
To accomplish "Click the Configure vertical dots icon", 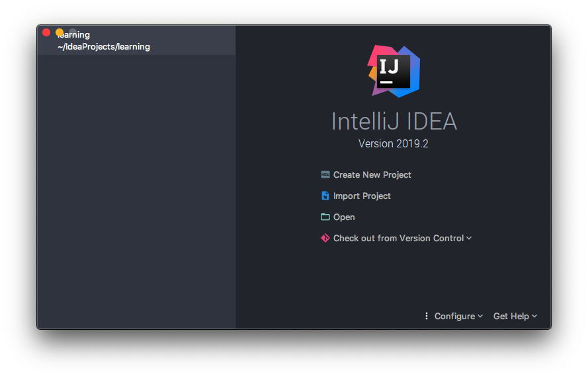I will pos(427,316).
